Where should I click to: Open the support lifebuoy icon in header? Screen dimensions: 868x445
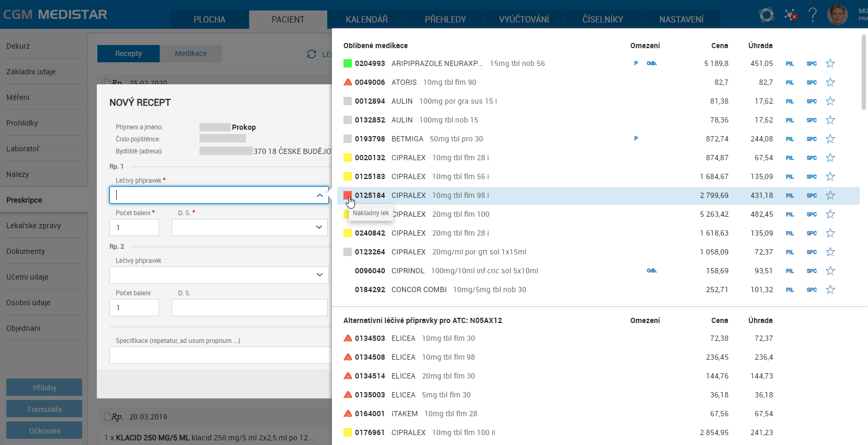pos(766,15)
